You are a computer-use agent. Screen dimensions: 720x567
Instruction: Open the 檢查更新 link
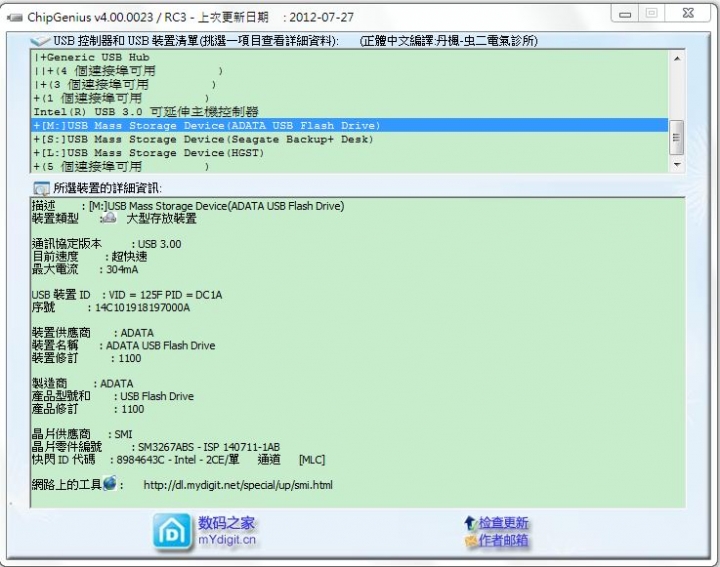(x=503, y=522)
